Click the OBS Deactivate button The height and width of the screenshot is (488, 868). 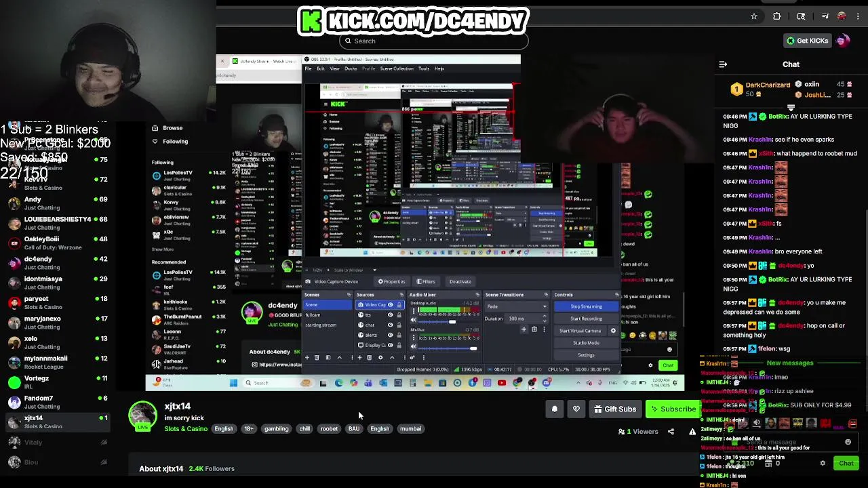click(460, 282)
